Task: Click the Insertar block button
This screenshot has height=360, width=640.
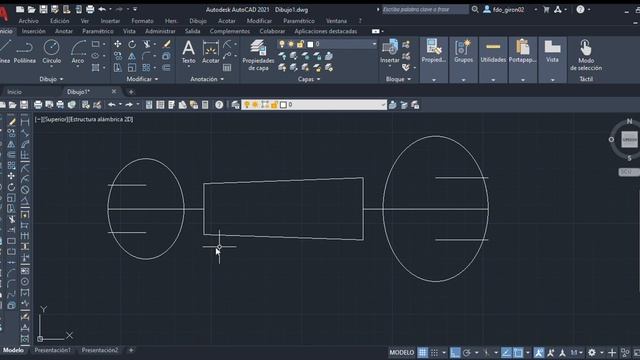Action: (x=390, y=51)
